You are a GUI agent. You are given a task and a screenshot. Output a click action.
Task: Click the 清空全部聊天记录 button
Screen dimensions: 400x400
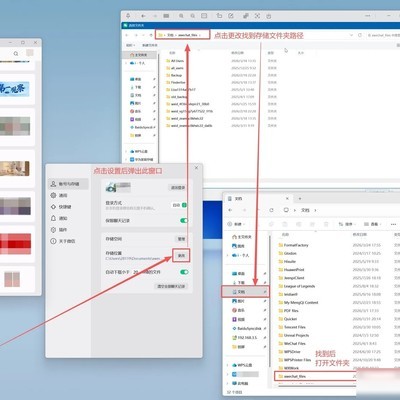[171, 286]
